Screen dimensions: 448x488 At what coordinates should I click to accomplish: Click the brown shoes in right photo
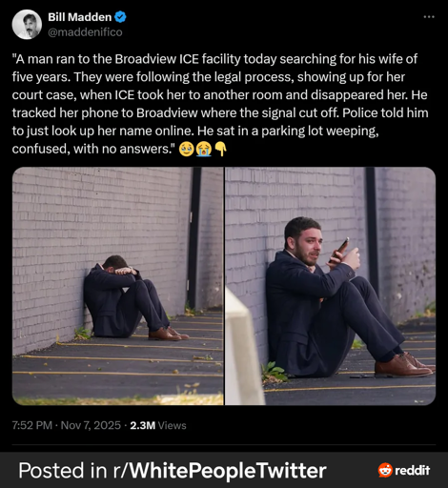click(x=405, y=365)
